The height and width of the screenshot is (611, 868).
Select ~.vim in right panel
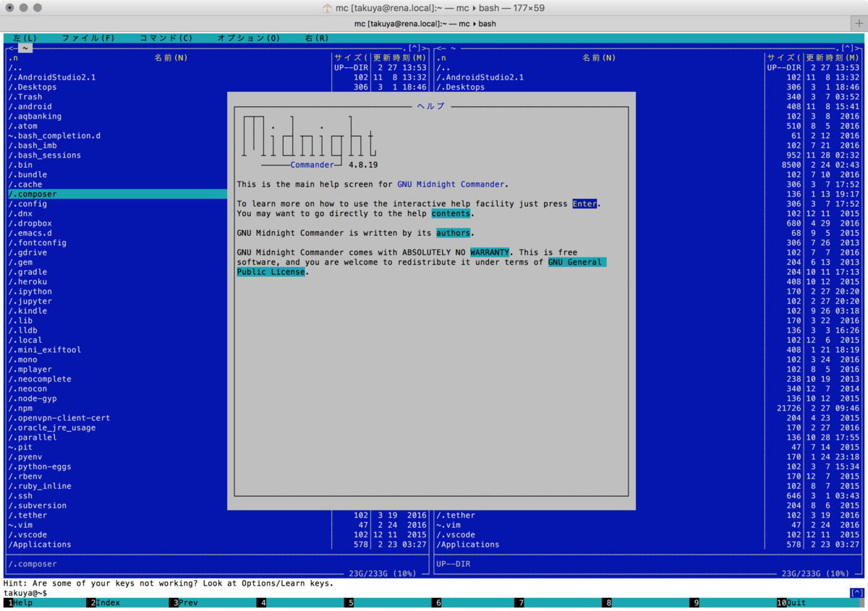(448, 526)
